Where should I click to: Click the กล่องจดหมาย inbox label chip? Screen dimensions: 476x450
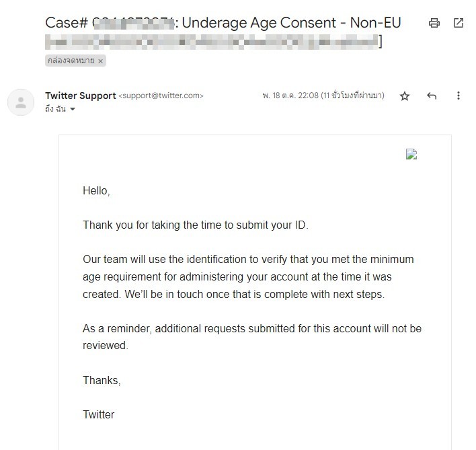(x=71, y=61)
